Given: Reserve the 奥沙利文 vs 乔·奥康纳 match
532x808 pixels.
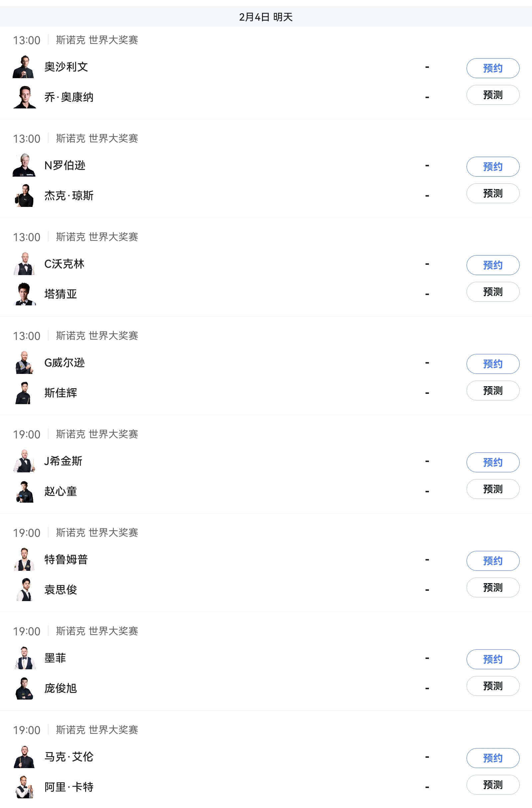Looking at the screenshot, I should [x=493, y=68].
